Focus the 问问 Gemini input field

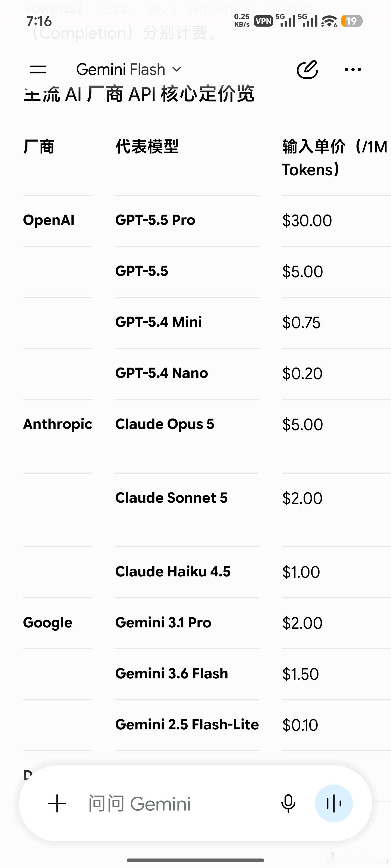pos(179,804)
